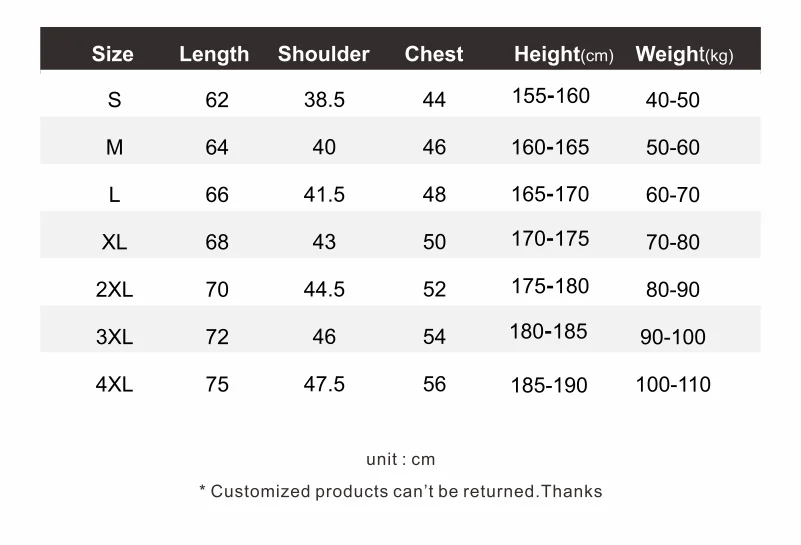
Task: Click the Chest column header
Action: 434,54
